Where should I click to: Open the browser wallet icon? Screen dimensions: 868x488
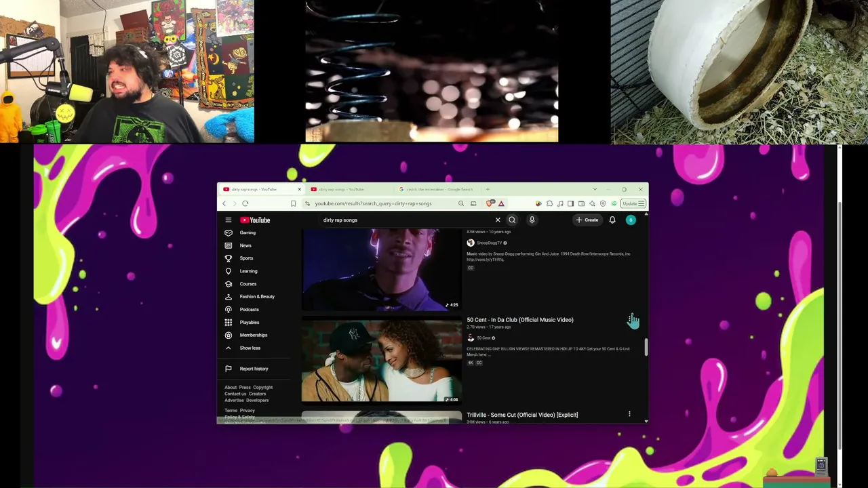pos(581,203)
